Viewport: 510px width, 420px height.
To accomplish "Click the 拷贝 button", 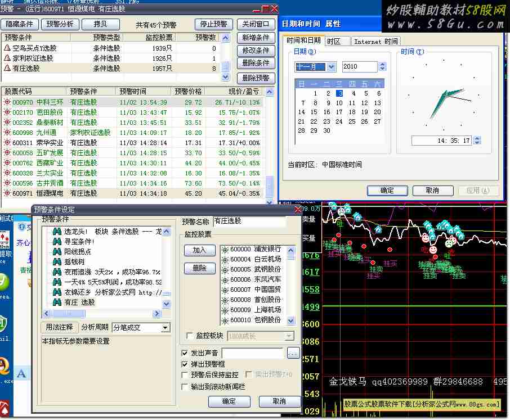I will pos(101,24).
